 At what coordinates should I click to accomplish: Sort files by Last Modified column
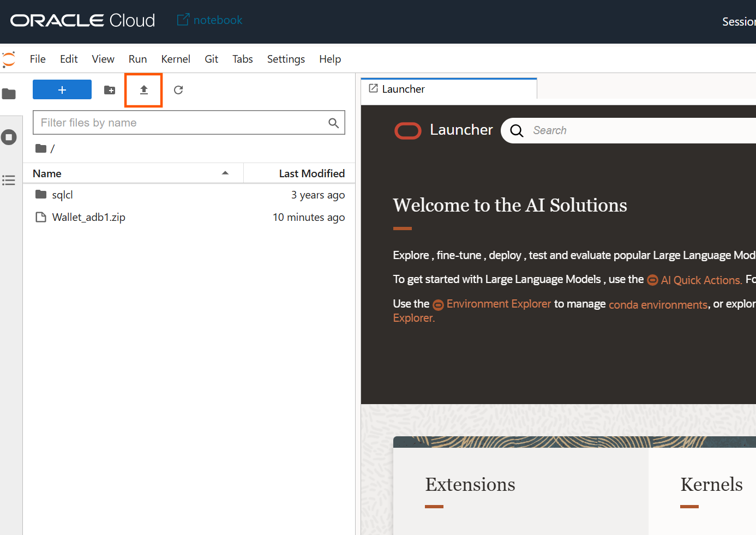(299, 173)
